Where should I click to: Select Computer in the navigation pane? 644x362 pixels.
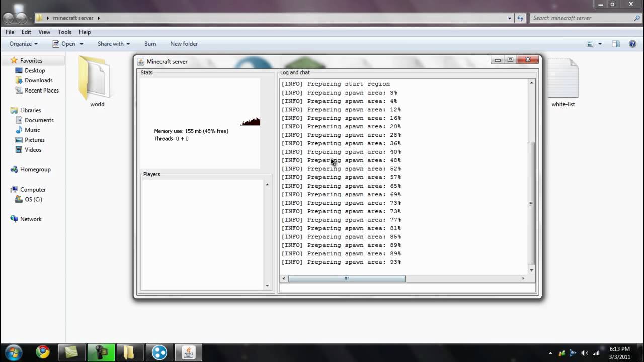[x=33, y=190]
